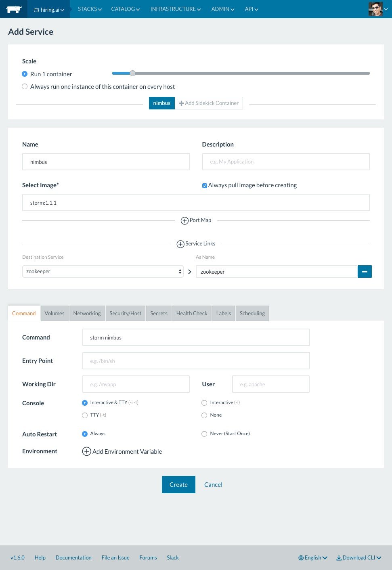Expand the INFRASTRUCTURE menu
The height and width of the screenshot is (570, 392).
click(x=176, y=9)
